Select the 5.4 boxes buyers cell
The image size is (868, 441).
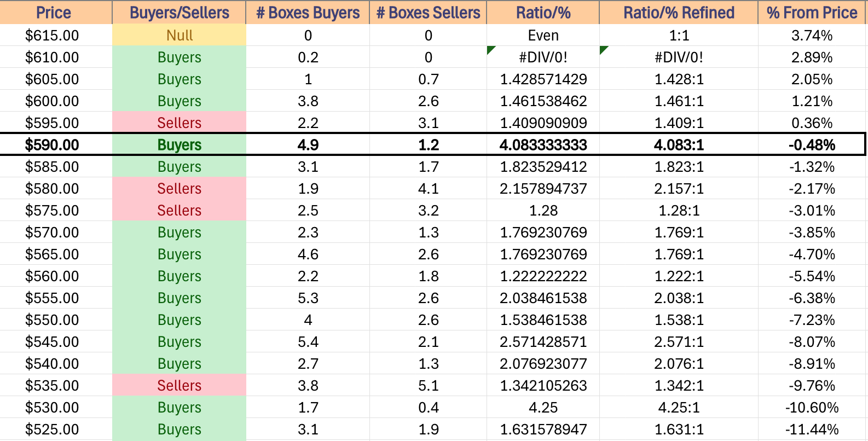(308, 341)
